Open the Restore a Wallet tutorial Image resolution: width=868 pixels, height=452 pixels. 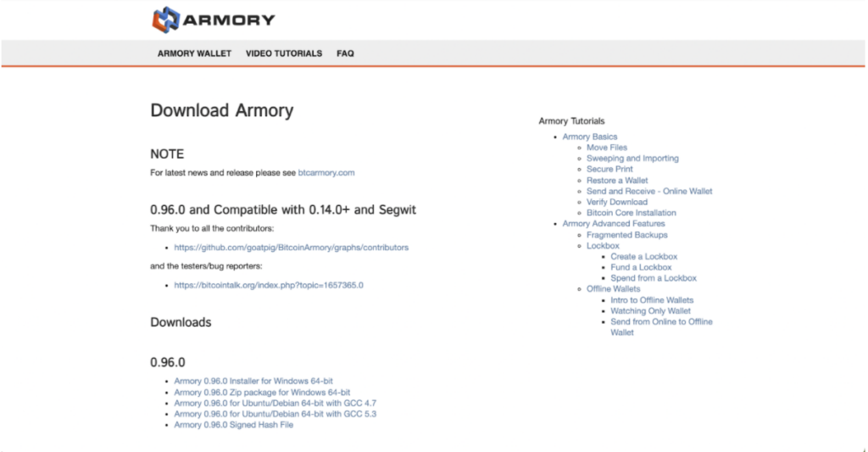617,181
